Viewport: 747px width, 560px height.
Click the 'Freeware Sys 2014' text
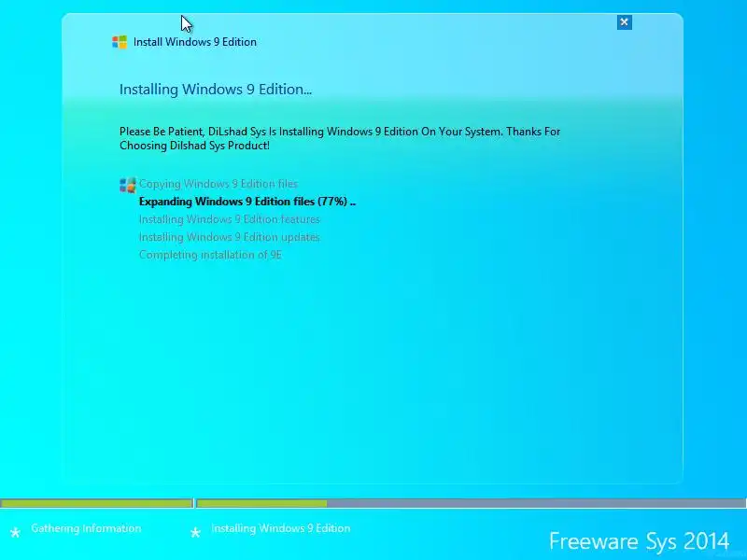639,541
